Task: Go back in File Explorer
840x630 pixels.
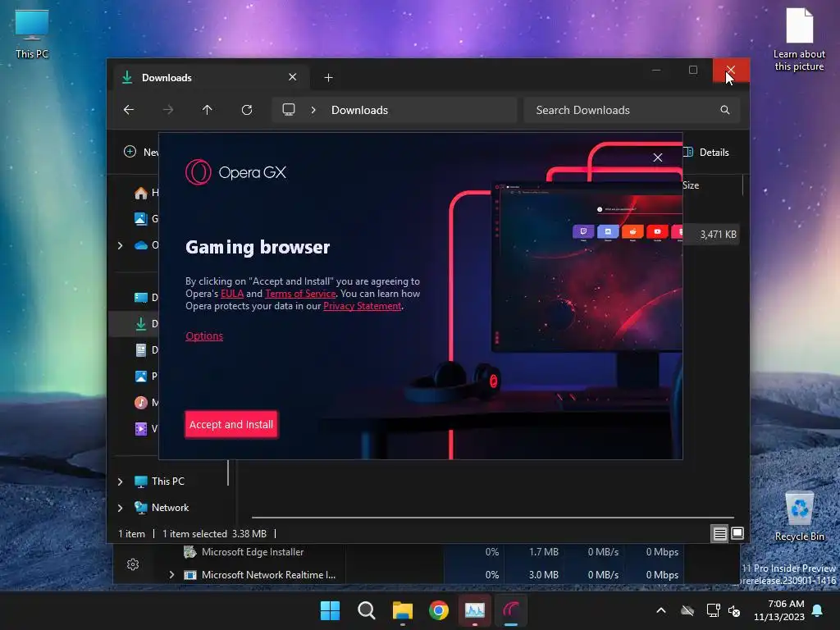Action: (129, 110)
